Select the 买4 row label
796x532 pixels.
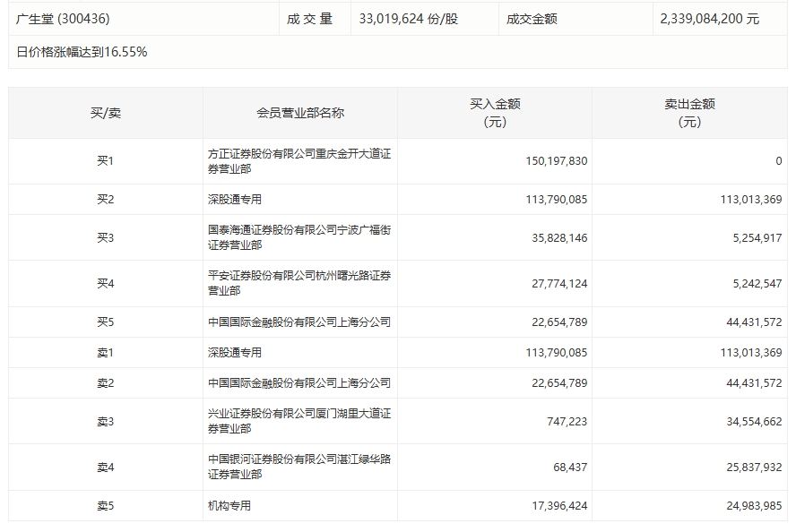point(106,284)
